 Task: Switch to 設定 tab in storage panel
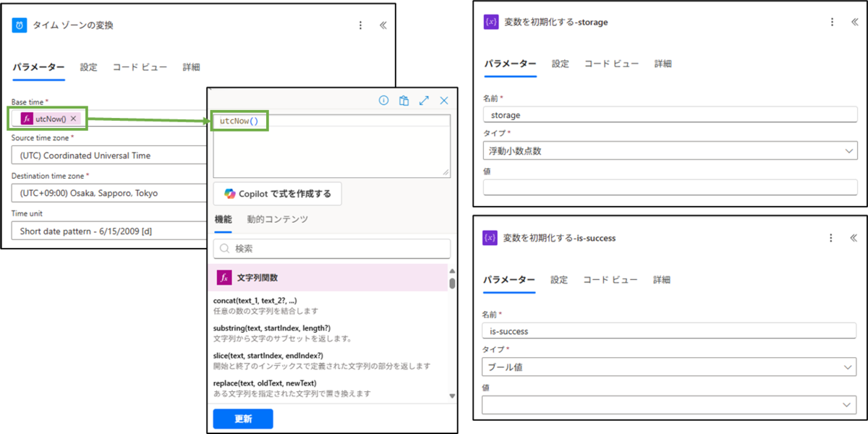pos(561,64)
